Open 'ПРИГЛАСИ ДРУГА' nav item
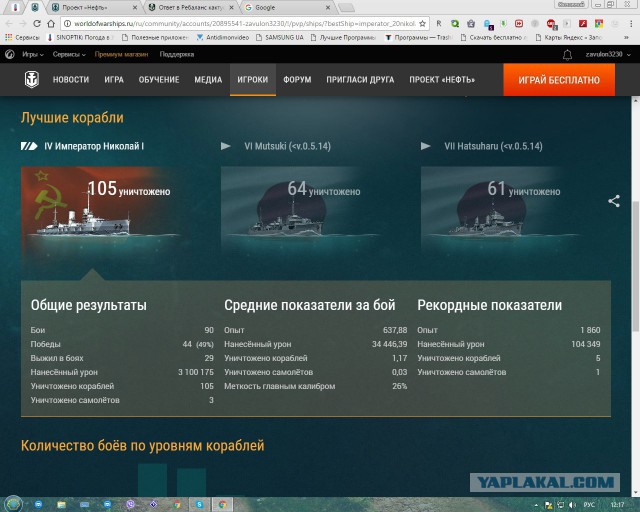640x512 pixels. click(360, 80)
